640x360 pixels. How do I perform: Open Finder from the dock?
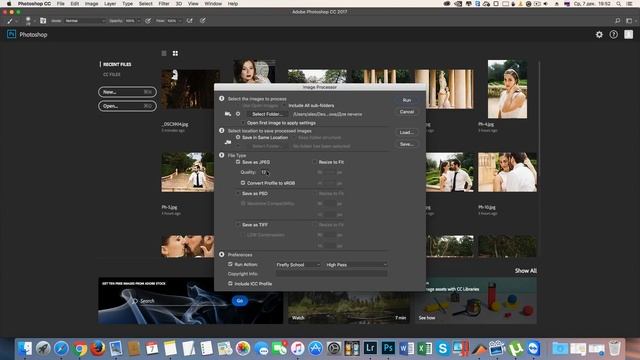(25, 348)
